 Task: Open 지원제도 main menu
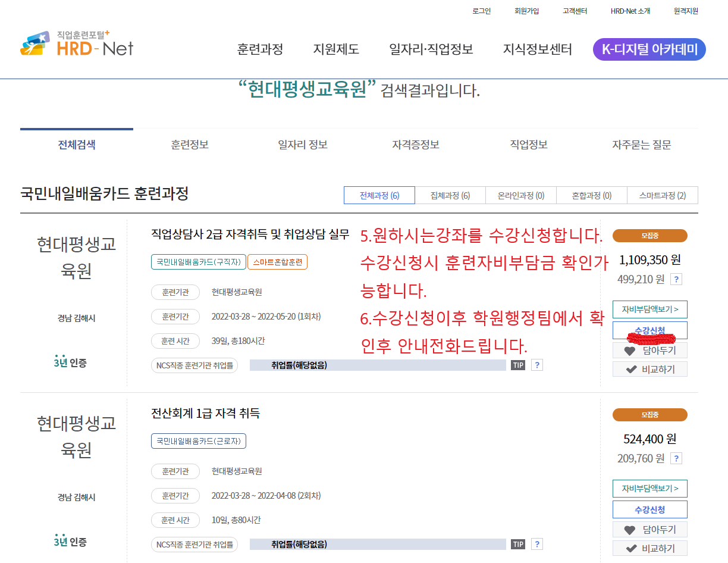pyautogui.click(x=336, y=49)
